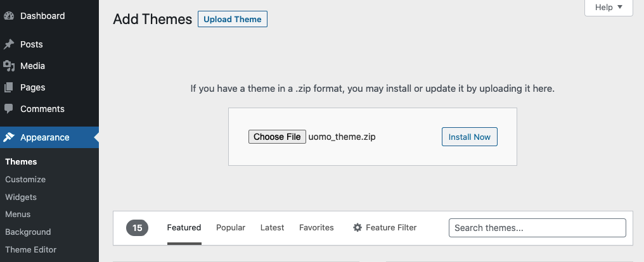Viewport: 644px width, 262px height.
Task: Click the Comments speech bubble icon
Action: (9, 109)
